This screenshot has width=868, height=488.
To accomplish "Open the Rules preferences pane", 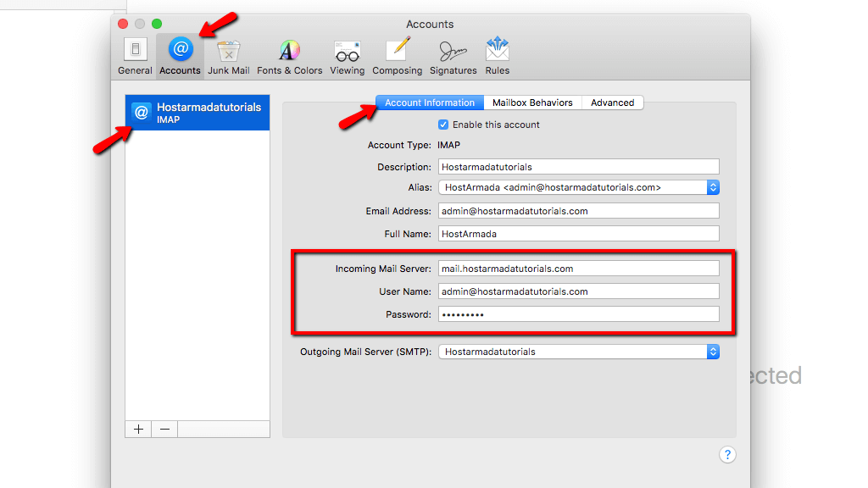I will pyautogui.click(x=497, y=57).
